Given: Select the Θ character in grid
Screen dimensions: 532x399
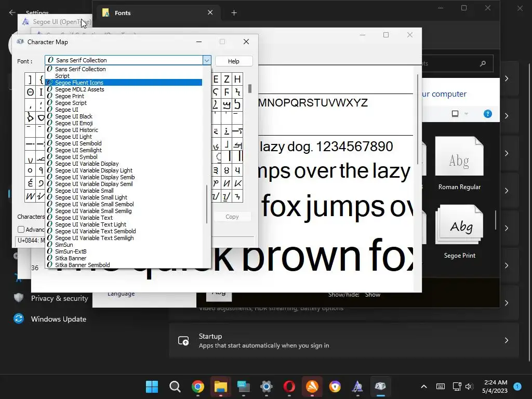Looking at the screenshot, I should [30, 92].
